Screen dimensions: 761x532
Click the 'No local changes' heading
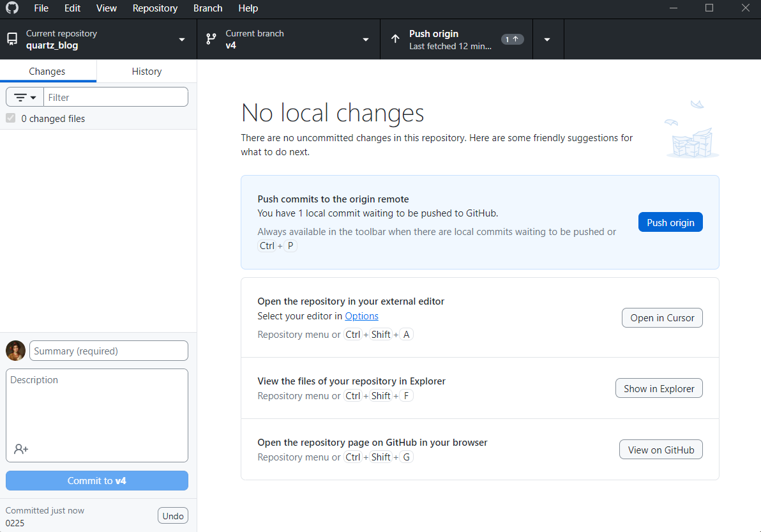tap(333, 112)
